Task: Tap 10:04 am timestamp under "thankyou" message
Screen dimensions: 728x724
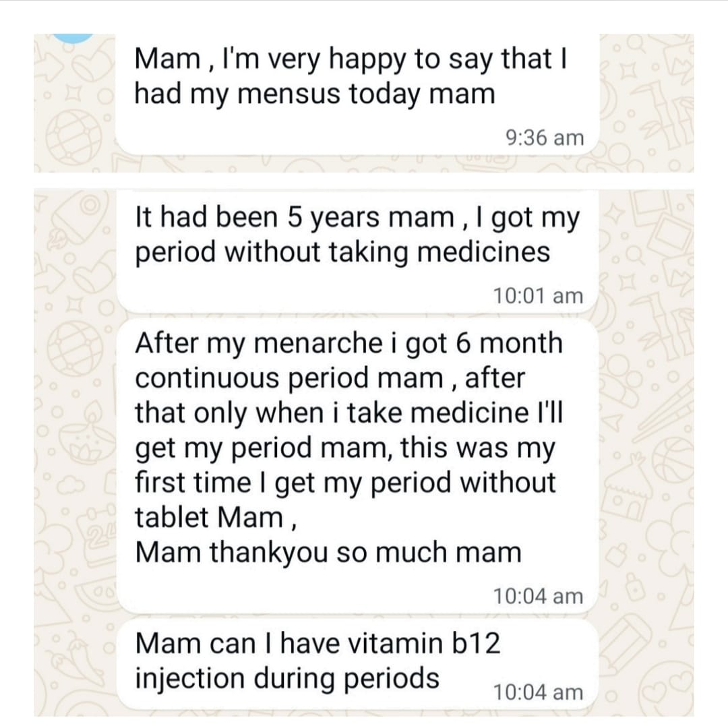Action: pos(537,596)
